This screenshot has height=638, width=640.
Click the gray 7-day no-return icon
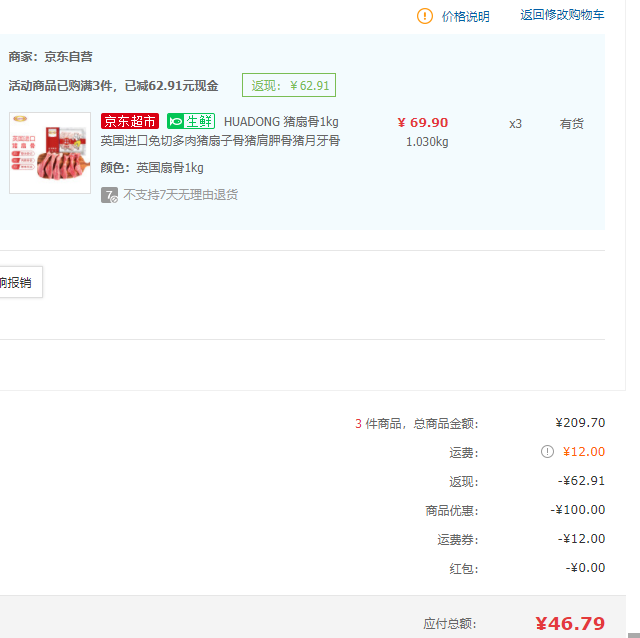(109, 195)
